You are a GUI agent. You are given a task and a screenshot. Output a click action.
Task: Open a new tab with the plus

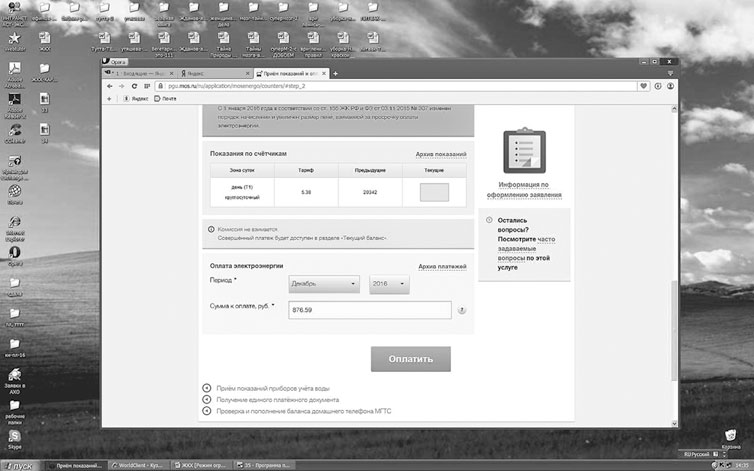[335, 74]
